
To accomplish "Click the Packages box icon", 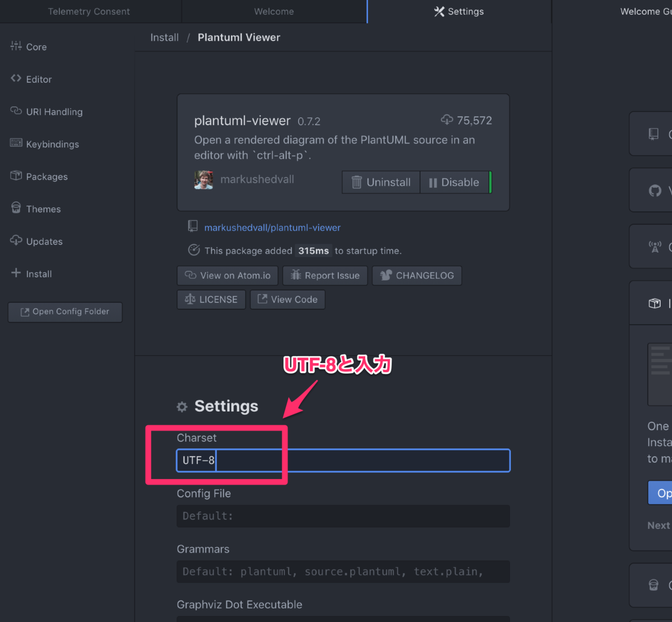I will (16, 176).
